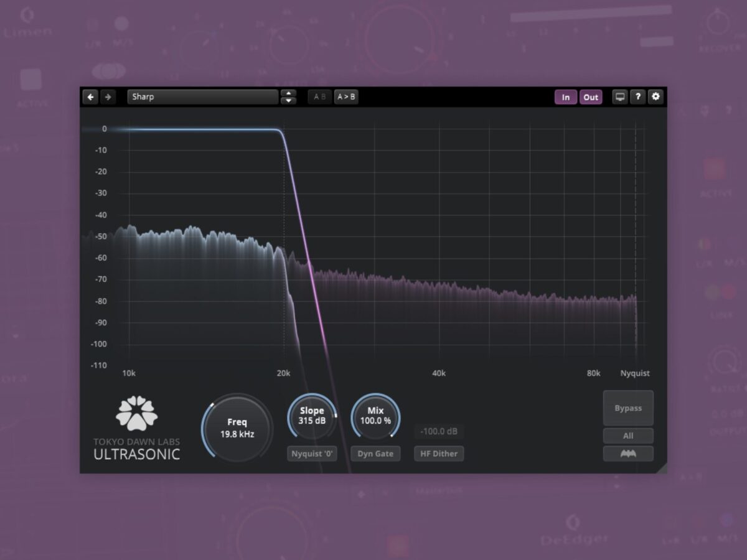Copy state with the A > B button
The height and width of the screenshot is (560, 747).
coord(346,97)
